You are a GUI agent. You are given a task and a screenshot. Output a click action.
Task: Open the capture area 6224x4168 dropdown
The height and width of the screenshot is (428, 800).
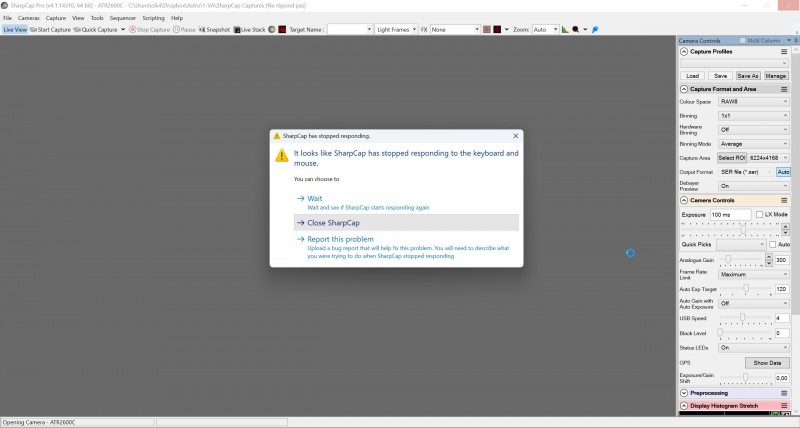769,158
